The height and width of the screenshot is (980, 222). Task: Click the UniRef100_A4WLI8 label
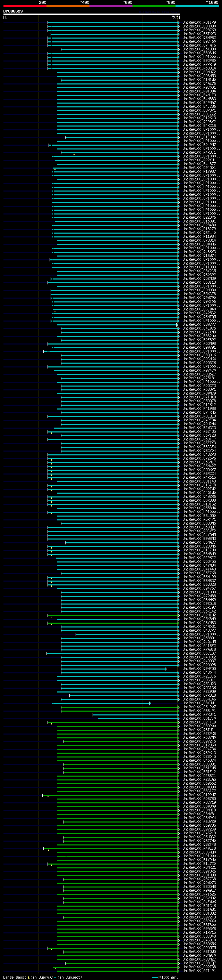click(x=199, y=848)
